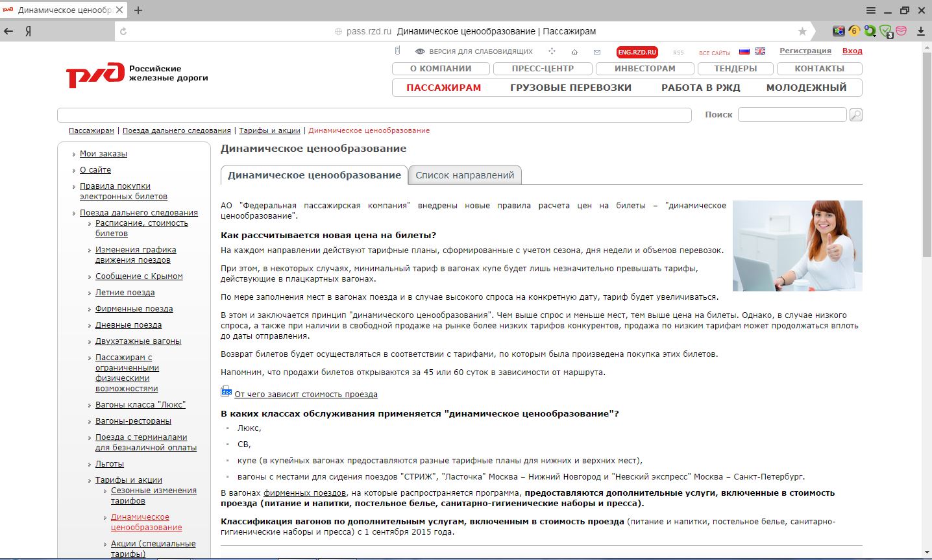Click the search magnifier button
The image size is (932, 560).
coord(856,115)
